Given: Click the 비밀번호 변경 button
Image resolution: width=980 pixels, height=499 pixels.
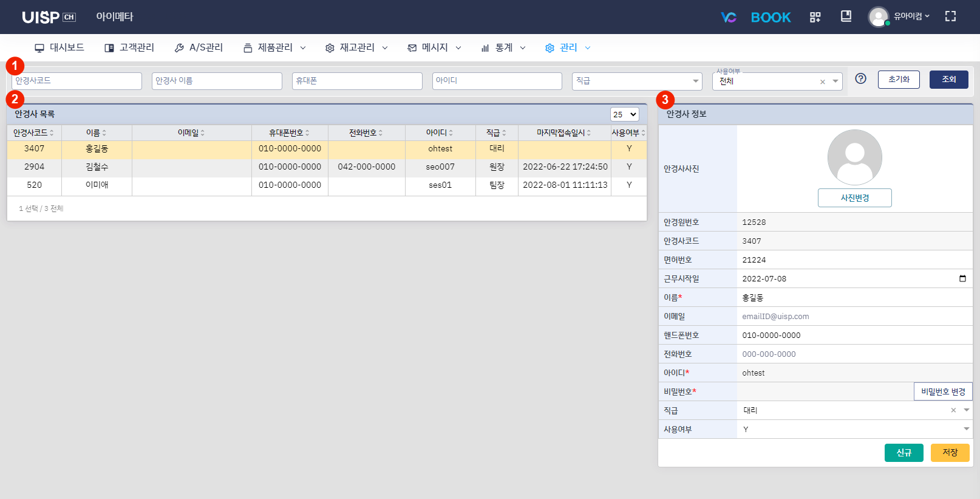Looking at the screenshot, I should coord(943,392).
